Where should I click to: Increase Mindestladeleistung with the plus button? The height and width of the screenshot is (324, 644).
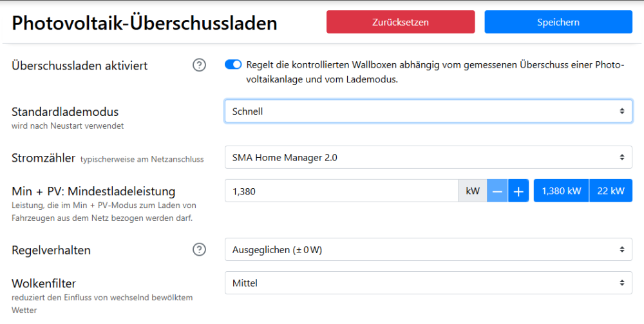pyautogui.click(x=518, y=191)
